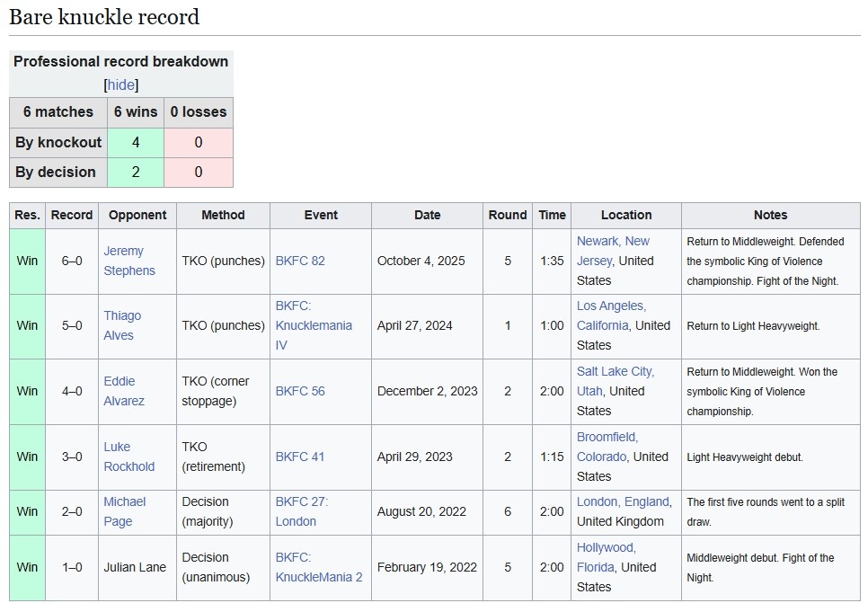Click the Notes column header
Image resolution: width=868 pixels, height=612 pixels.
point(771,216)
